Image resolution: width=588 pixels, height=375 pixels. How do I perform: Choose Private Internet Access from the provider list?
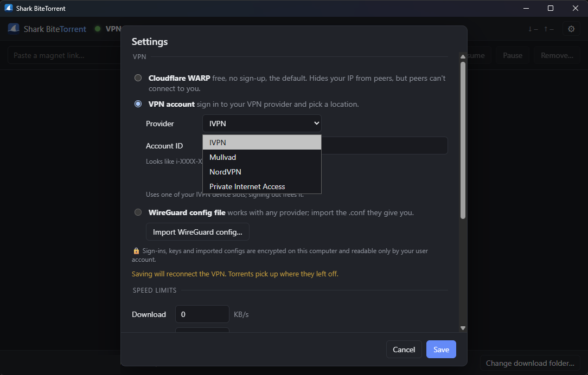coord(262,186)
